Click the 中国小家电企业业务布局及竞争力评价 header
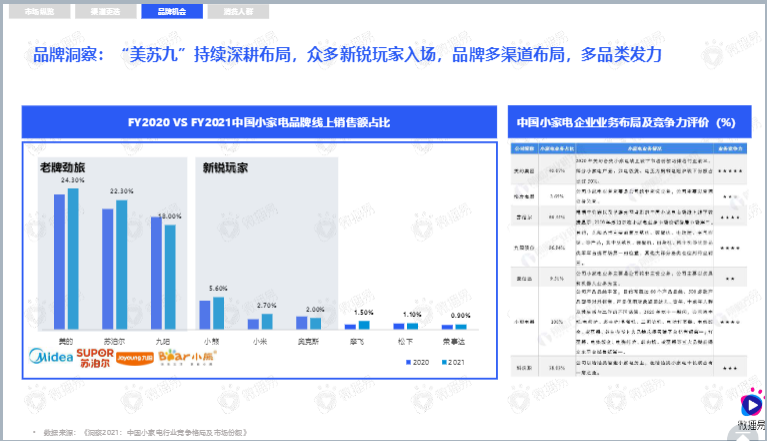The width and height of the screenshot is (767, 441). 629,122
